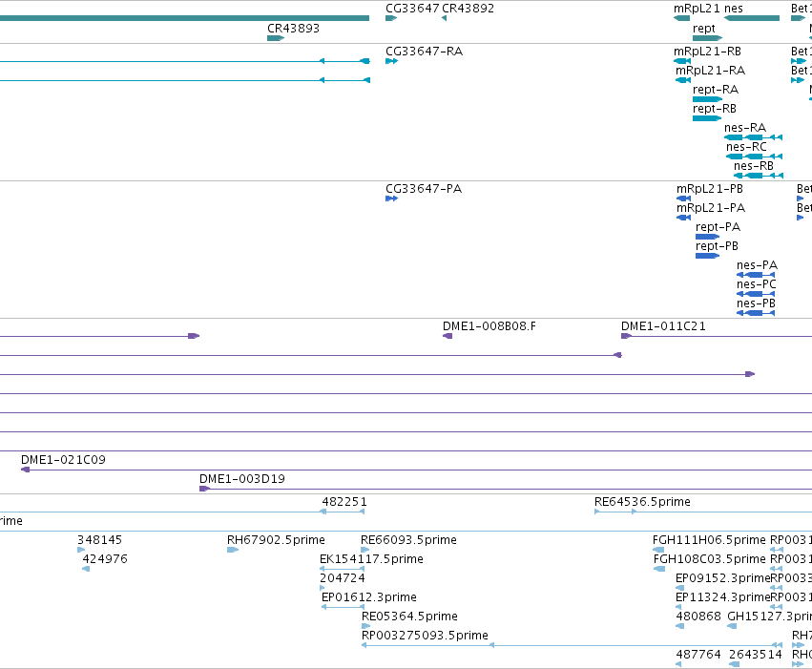Click the rept-RA transcript bar
Screen dimensions: 812x669
(x=707, y=99)
